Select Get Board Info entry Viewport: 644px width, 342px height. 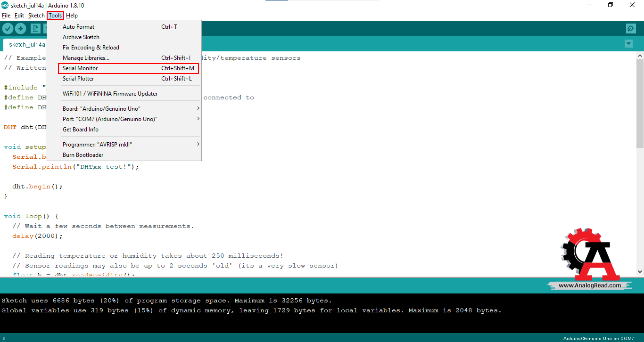pyautogui.click(x=124, y=130)
